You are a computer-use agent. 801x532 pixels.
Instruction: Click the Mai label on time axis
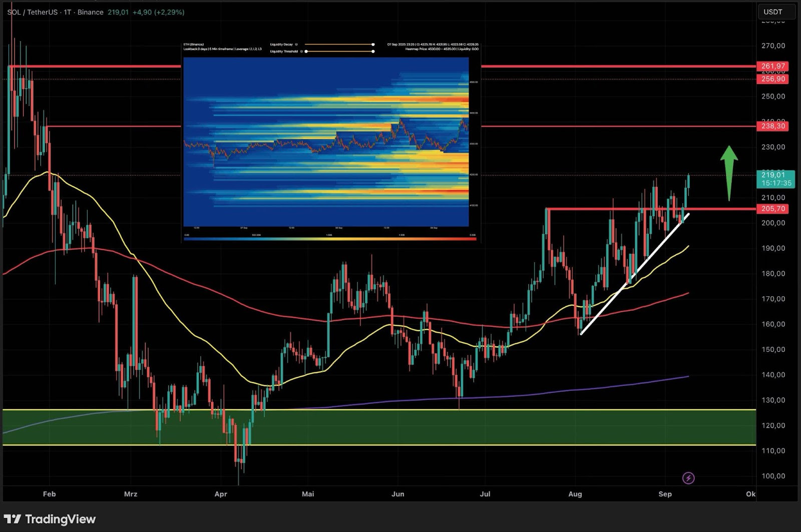[308, 494]
